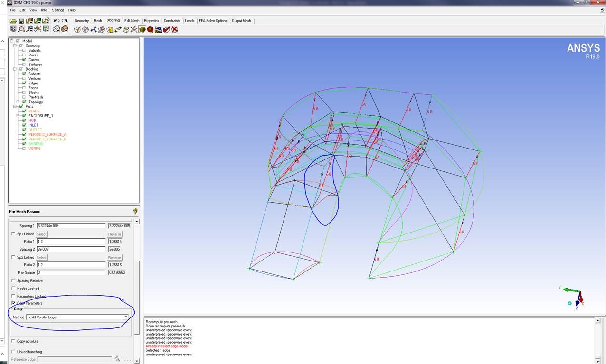Enable Nodes Locked checkbox

click(x=13, y=289)
